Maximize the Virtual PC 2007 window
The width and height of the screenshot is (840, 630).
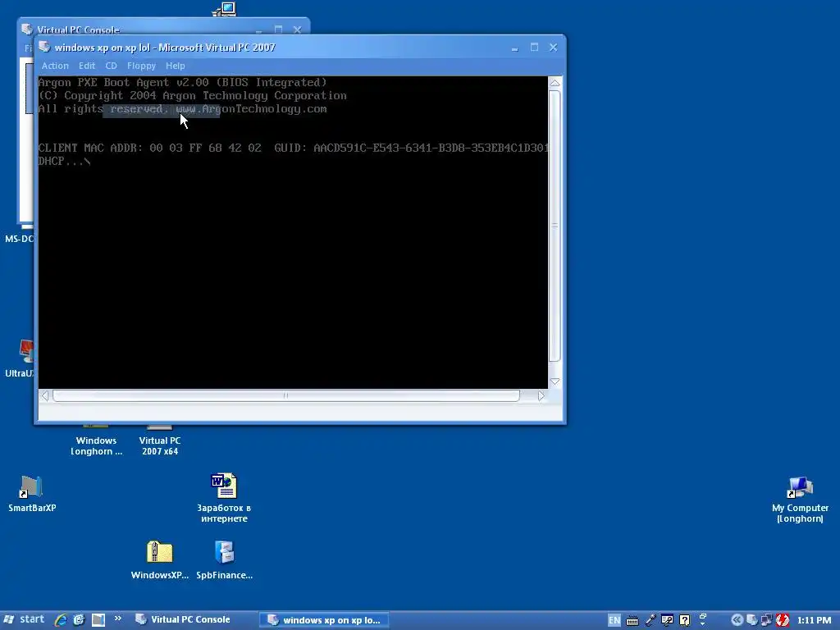point(534,47)
